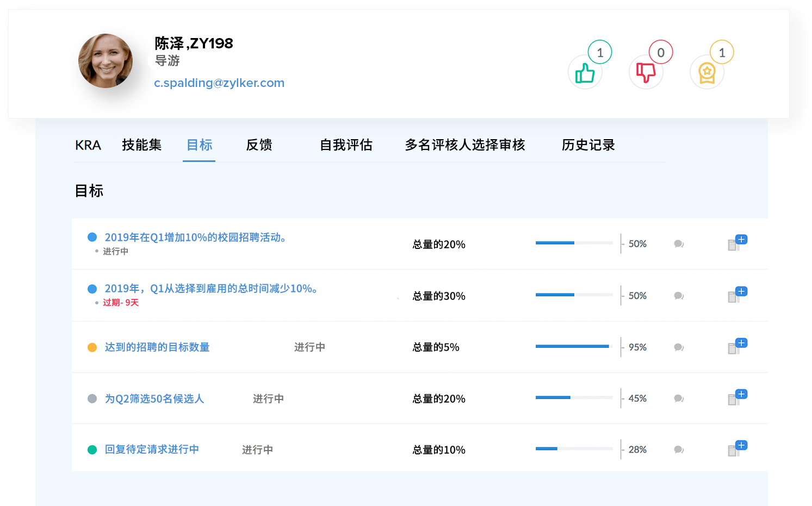Open comments for 达到的招聘的目标数量 goal
This screenshot has height=506, width=812.
[679, 347]
